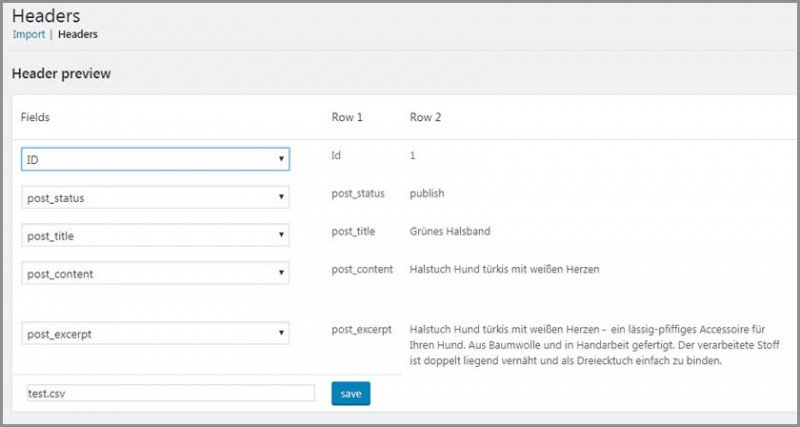
Task: Select the Headers breadcrumb item
Action: pyautogui.click(x=77, y=34)
